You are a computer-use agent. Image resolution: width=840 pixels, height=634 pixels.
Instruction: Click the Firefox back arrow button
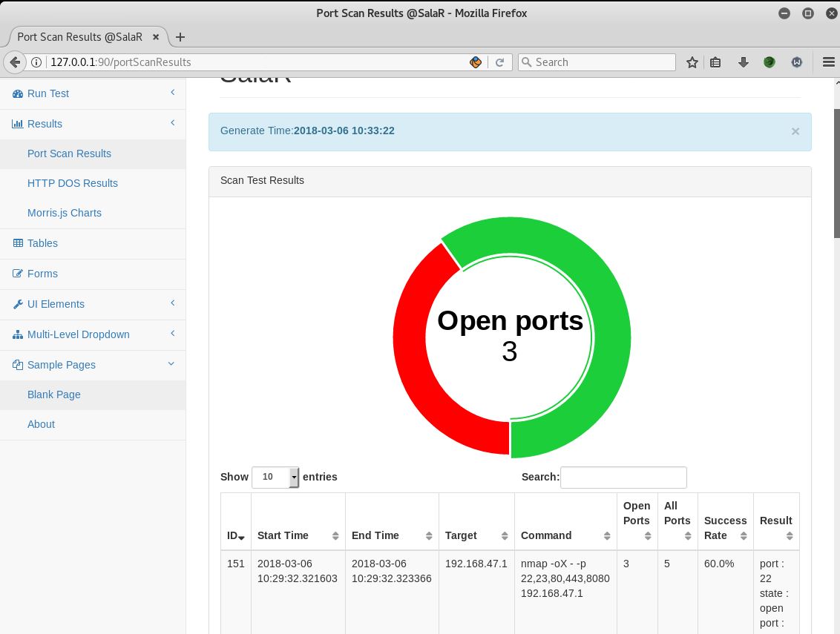(x=15, y=62)
